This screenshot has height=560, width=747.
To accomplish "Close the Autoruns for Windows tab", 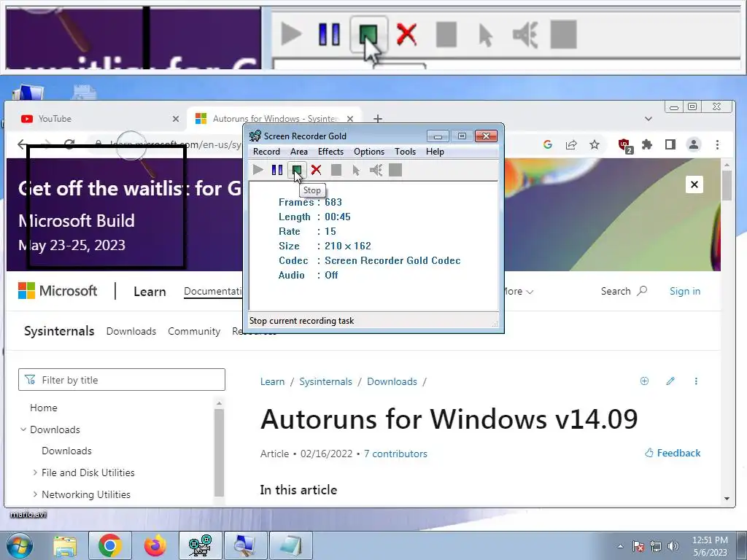I will click(350, 119).
